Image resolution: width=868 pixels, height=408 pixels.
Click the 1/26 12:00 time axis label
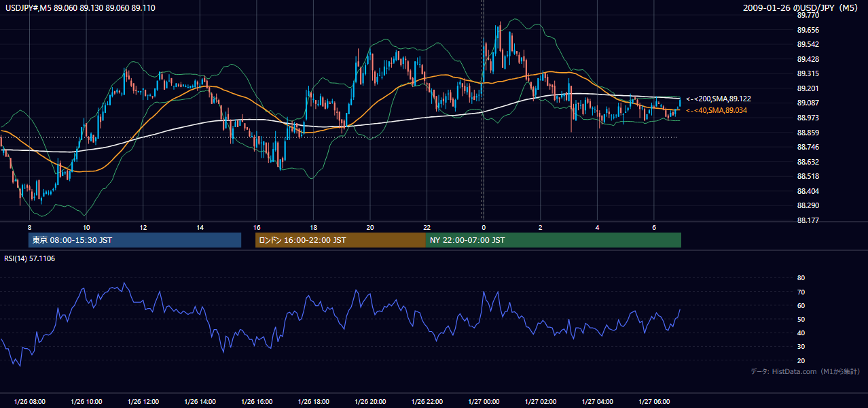[x=143, y=402]
